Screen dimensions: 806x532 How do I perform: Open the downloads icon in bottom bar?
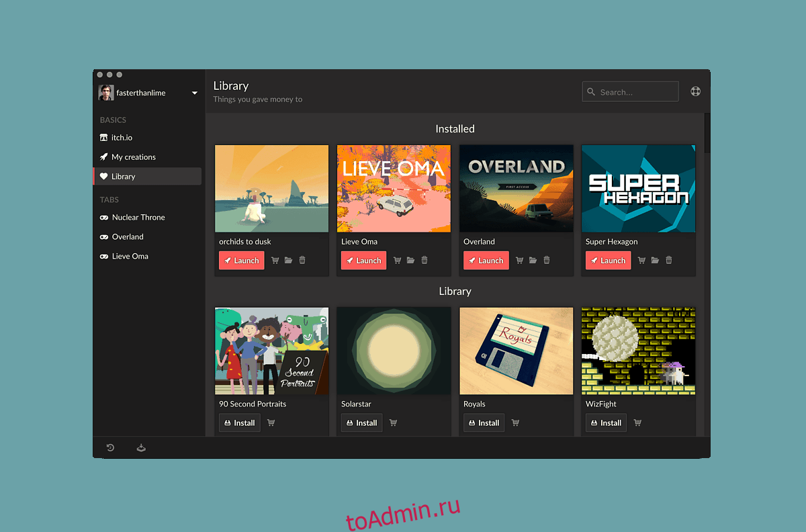(141, 448)
